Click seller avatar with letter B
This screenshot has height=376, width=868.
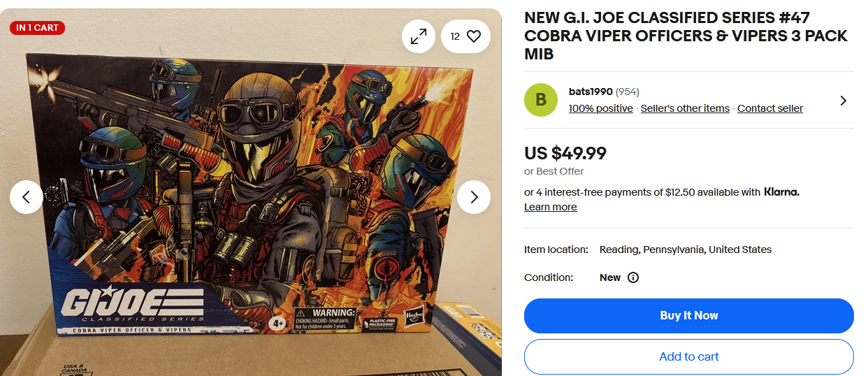(x=541, y=100)
